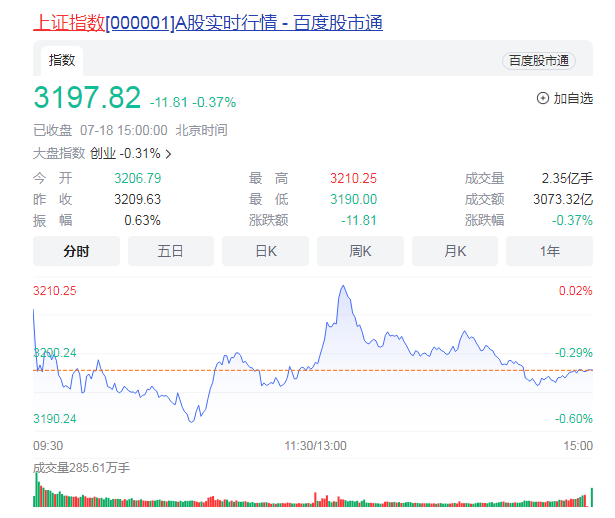The width and height of the screenshot is (615, 518).
Task: Switch chart to 分时 view
Action: pos(78,251)
